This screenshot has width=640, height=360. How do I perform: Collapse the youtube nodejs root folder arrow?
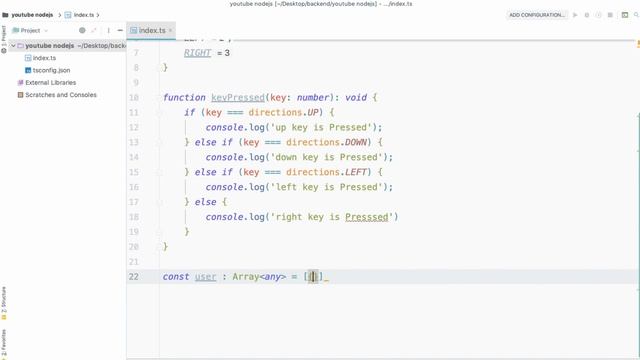point(13,46)
